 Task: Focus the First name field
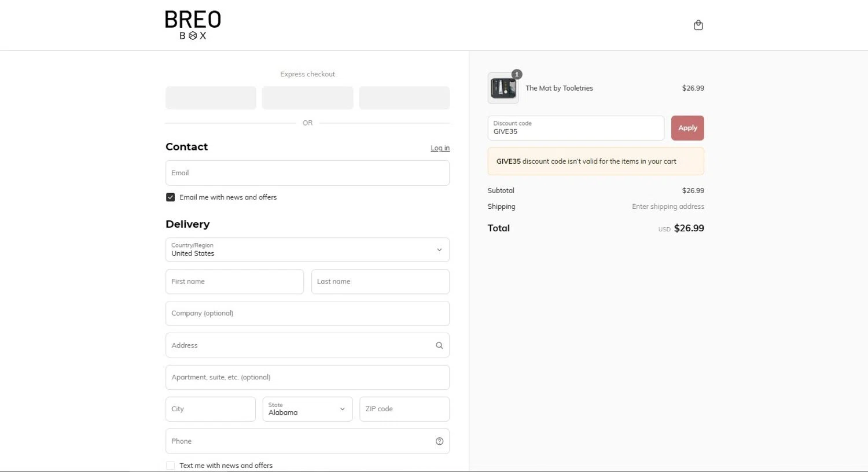point(234,282)
